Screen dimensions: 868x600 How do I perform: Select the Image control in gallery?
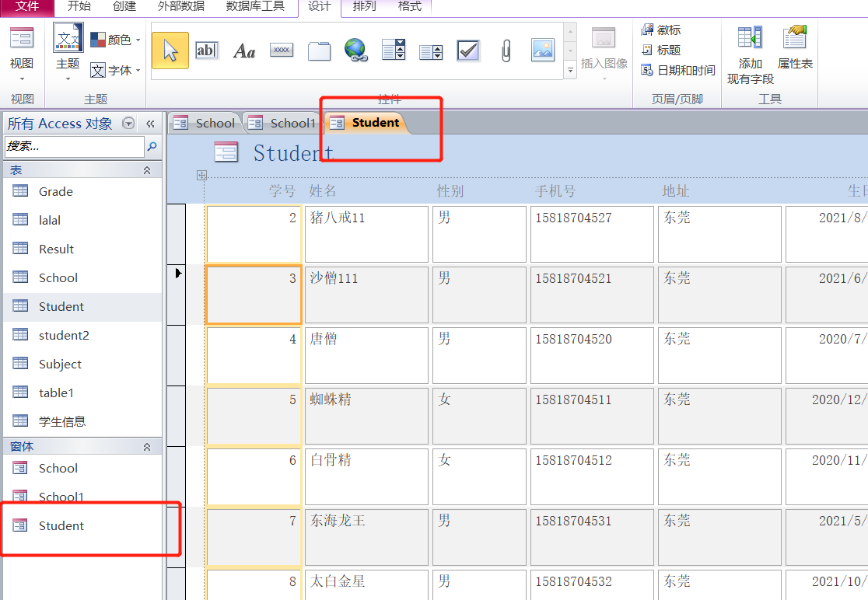(x=543, y=51)
